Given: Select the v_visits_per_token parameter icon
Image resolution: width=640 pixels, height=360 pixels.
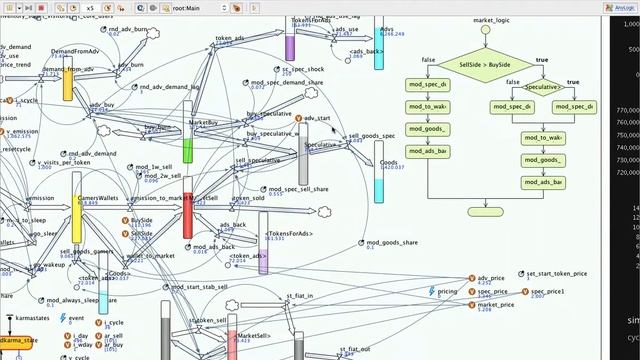Looking at the screenshot, I should coord(32,162).
